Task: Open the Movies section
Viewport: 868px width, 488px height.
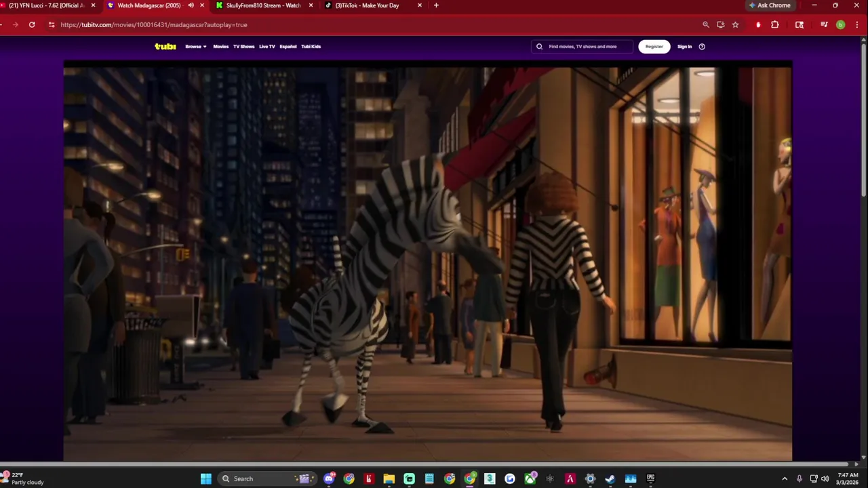Action: click(221, 47)
